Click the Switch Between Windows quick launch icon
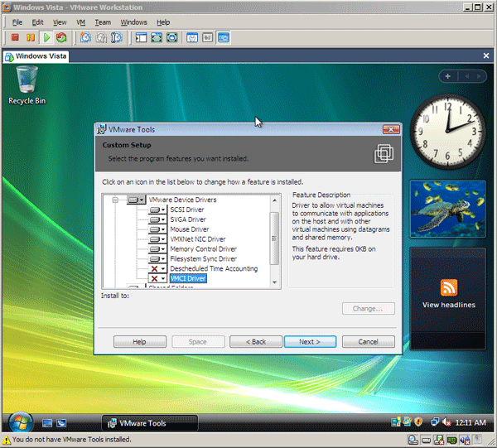 point(61,423)
